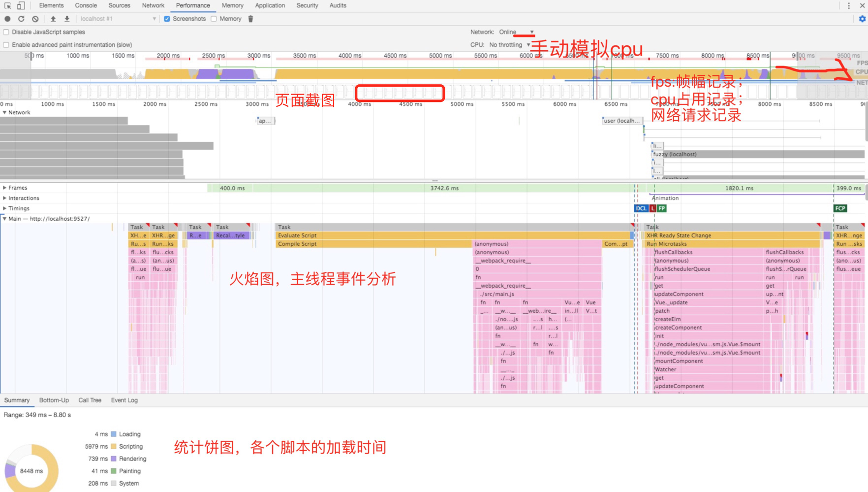The height and width of the screenshot is (492, 868).
Task: Select the FCP timing marker
Action: pyautogui.click(x=840, y=208)
